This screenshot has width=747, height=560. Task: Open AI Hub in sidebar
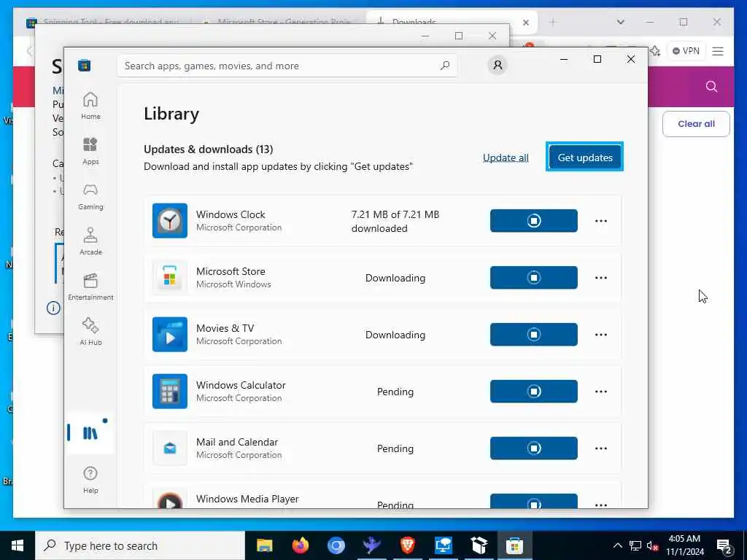click(x=90, y=332)
